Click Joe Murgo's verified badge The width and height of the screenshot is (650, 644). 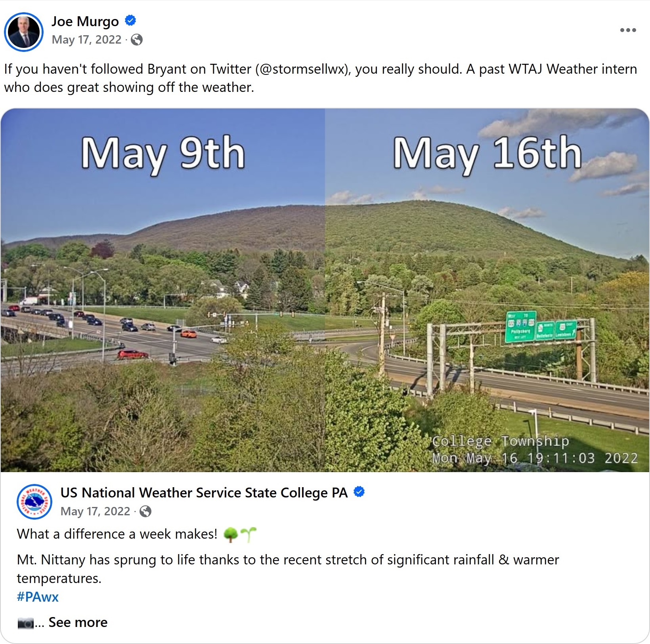pyautogui.click(x=130, y=20)
